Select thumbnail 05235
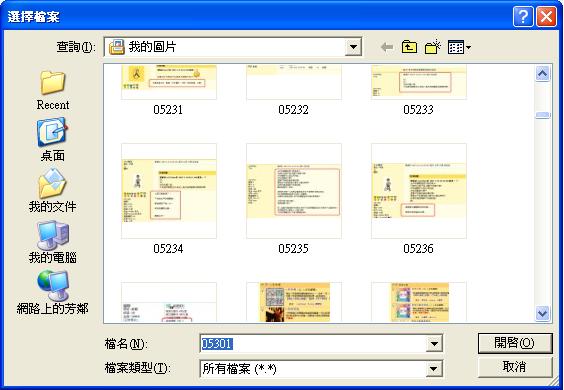This screenshot has height=390, width=564. click(294, 191)
